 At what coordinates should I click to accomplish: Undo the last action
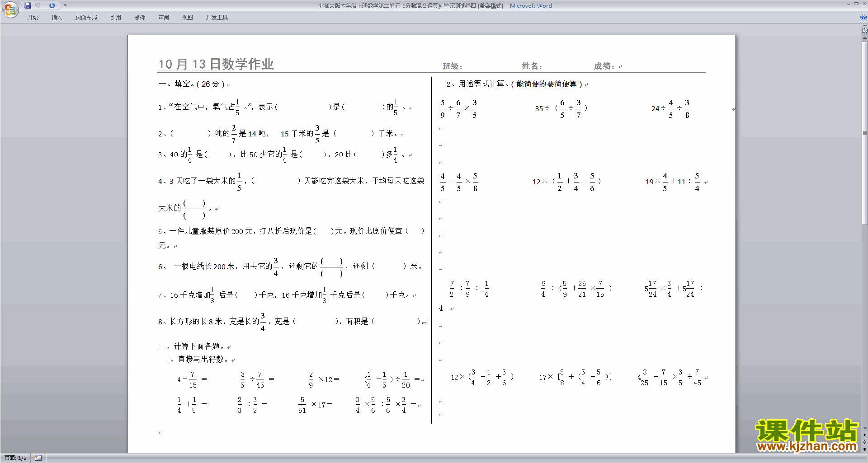pos(38,5)
